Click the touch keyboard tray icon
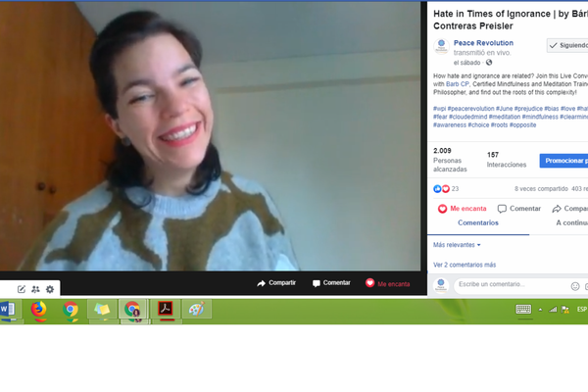 tap(523, 309)
